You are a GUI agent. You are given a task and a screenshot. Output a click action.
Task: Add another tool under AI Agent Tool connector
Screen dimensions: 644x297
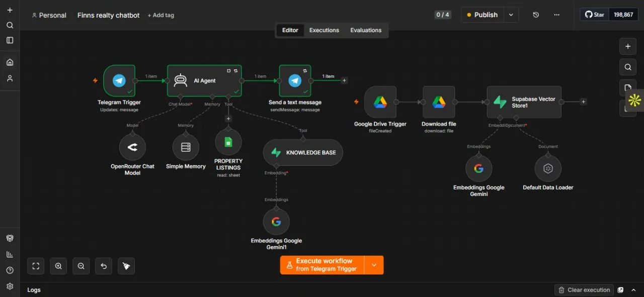pos(228,119)
